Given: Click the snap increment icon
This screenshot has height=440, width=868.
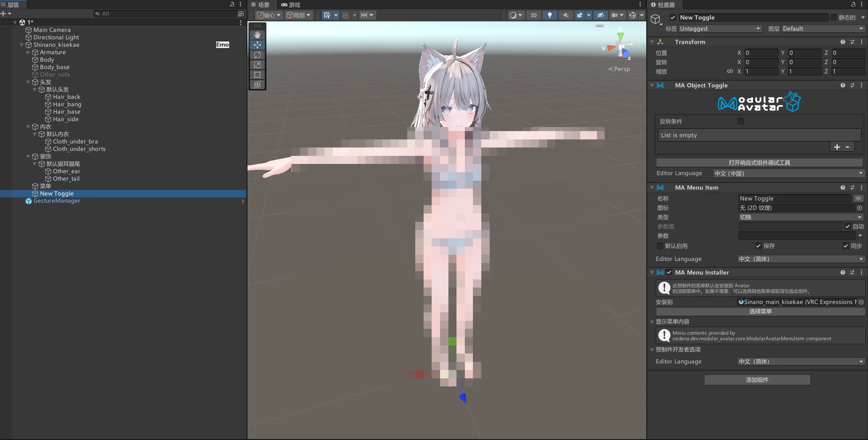Looking at the screenshot, I should [x=345, y=15].
